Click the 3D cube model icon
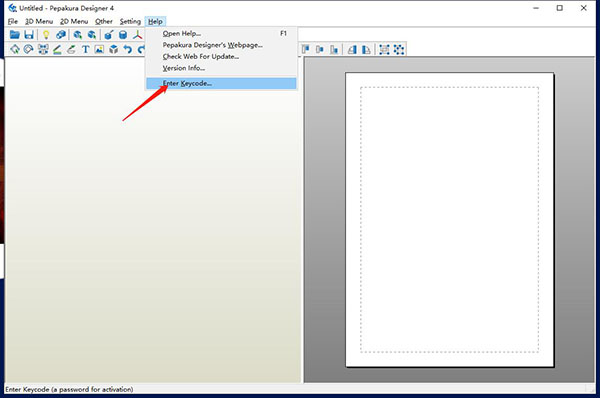 coord(114,49)
